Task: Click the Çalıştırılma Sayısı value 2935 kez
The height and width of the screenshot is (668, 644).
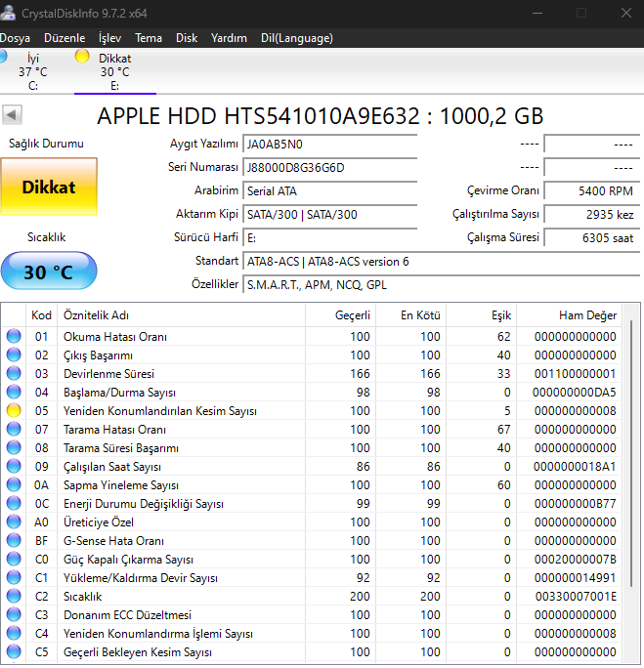Action: point(592,214)
